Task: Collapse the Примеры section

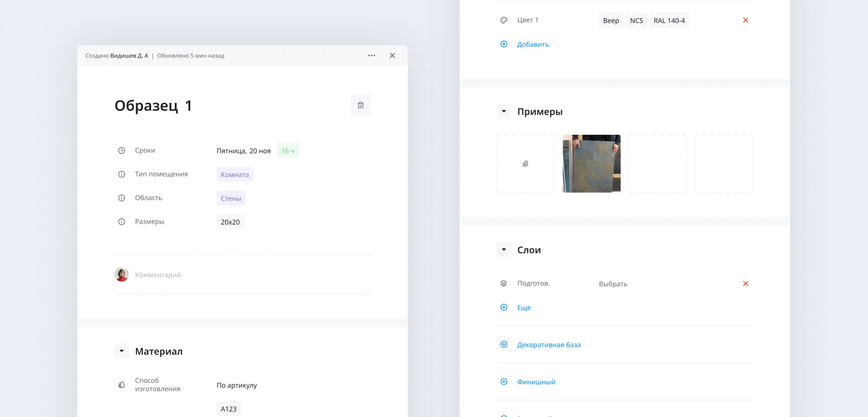Action: click(x=504, y=111)
